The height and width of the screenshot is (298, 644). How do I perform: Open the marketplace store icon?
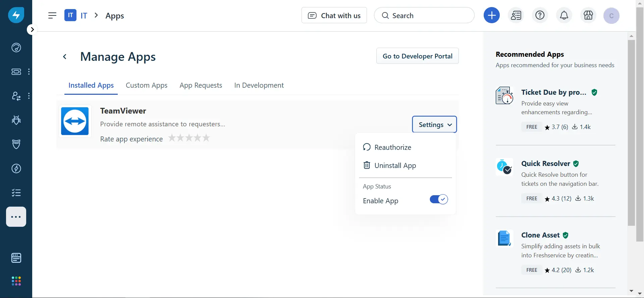[588, 15]
